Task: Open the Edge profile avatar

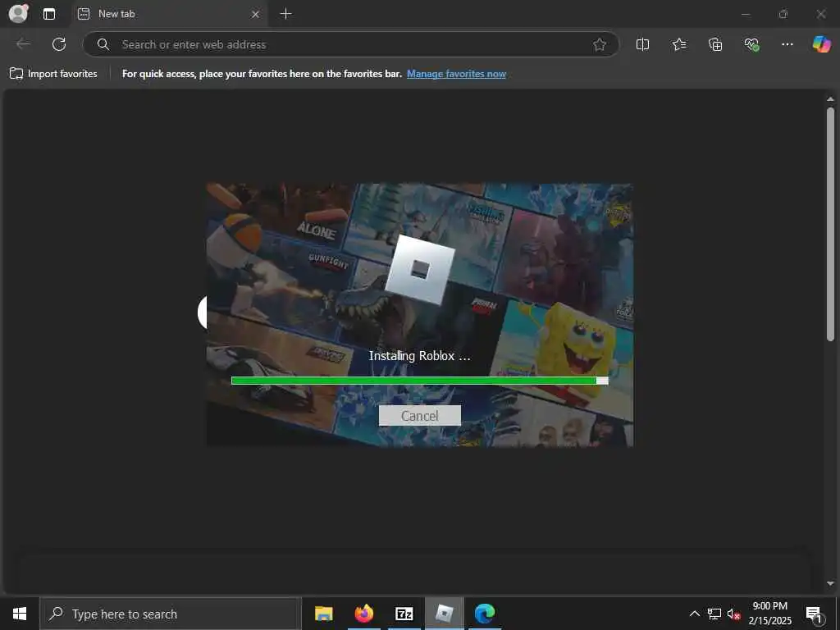Action: click(18, 13)
